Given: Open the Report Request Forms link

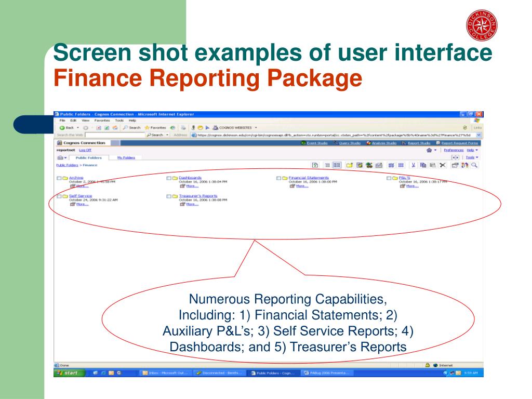Looking at the screenshot, I should [459, 143].
